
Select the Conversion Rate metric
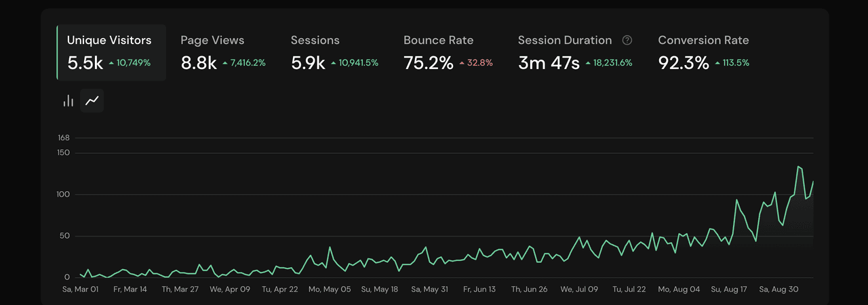703,40
